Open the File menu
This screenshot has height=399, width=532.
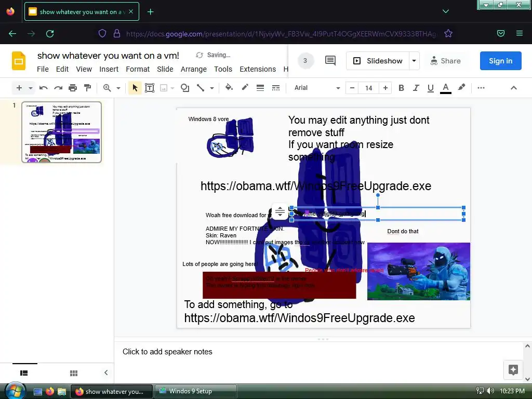pos(43,69)
